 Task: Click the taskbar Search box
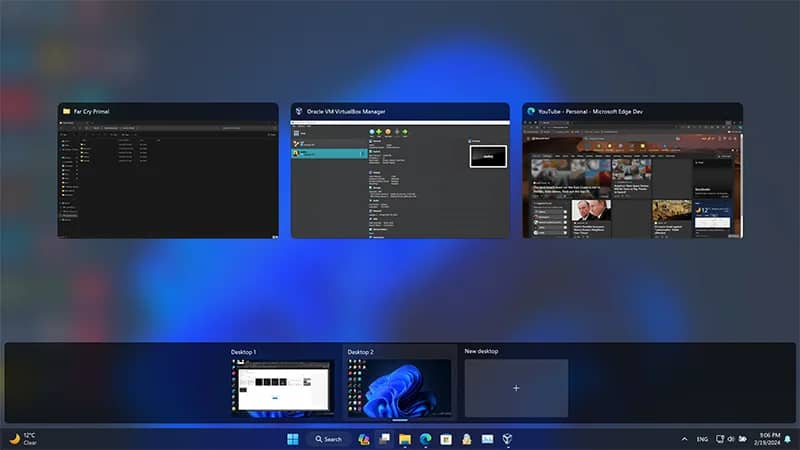point(329,439)
